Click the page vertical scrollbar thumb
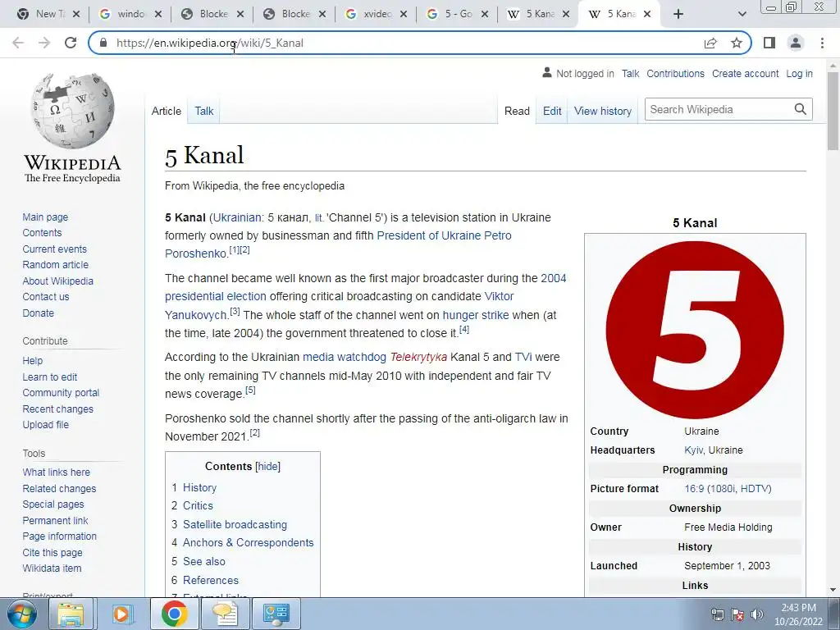 coord(833,111)
